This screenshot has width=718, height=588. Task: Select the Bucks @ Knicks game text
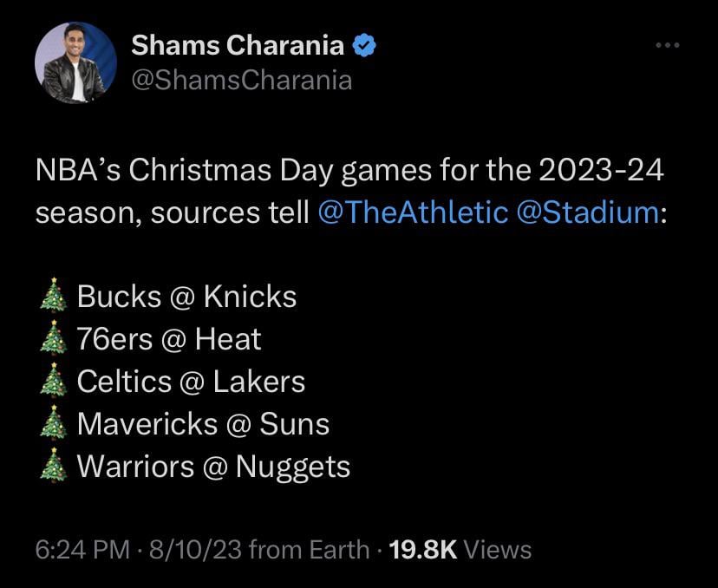tap(186, 297)
